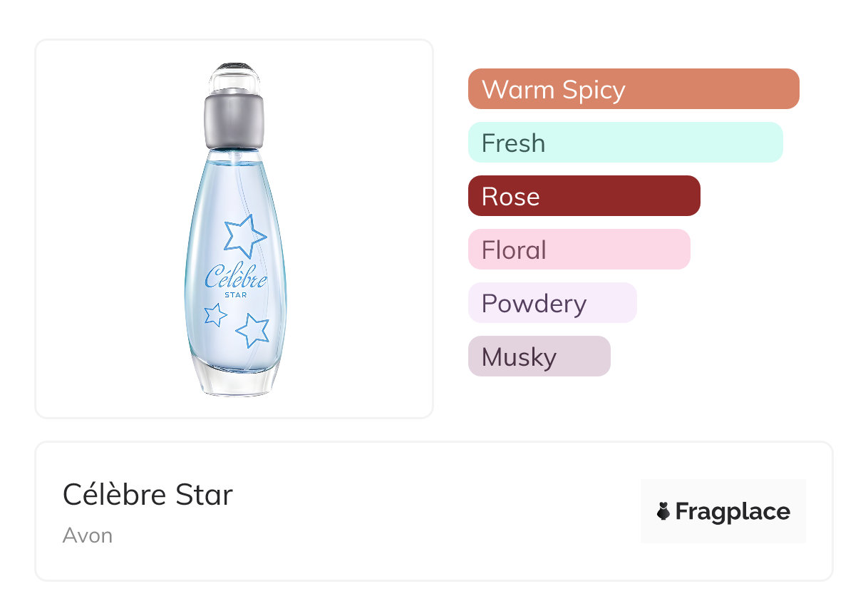The width and height of the screenshot is (868, 616).
Task: Click the small left star on the bottle
Action: [215, 314]
